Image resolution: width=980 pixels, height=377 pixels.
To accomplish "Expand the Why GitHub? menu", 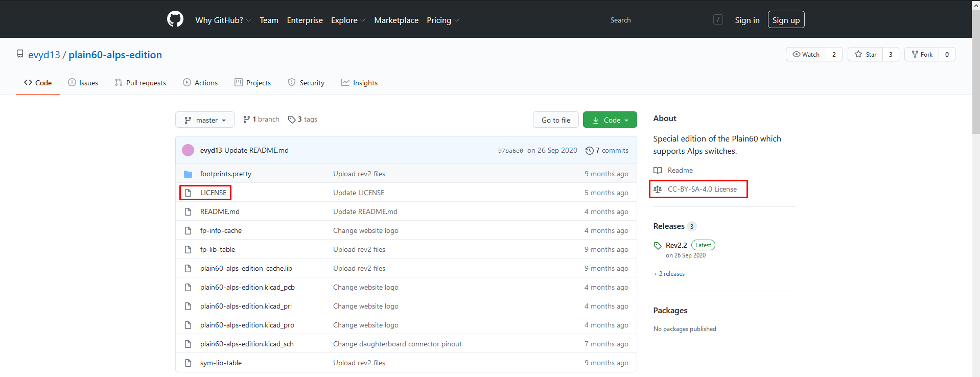I will click(223, 20).
